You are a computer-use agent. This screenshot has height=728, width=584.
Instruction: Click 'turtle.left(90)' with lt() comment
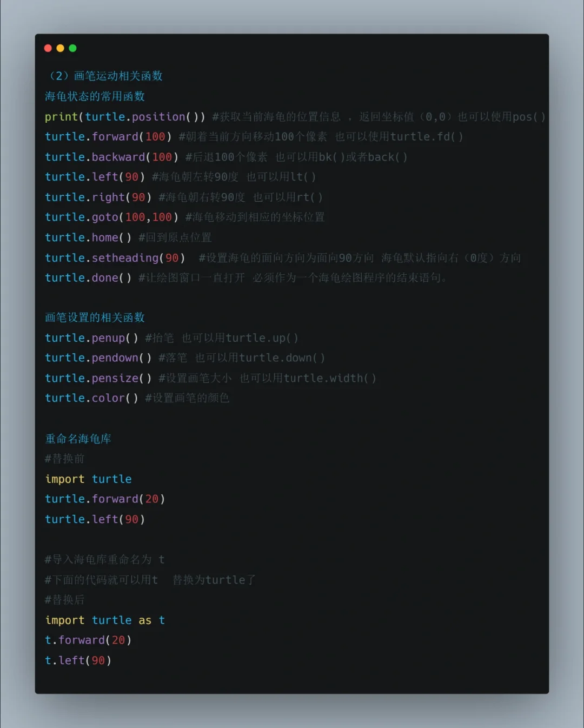[95, 177]
